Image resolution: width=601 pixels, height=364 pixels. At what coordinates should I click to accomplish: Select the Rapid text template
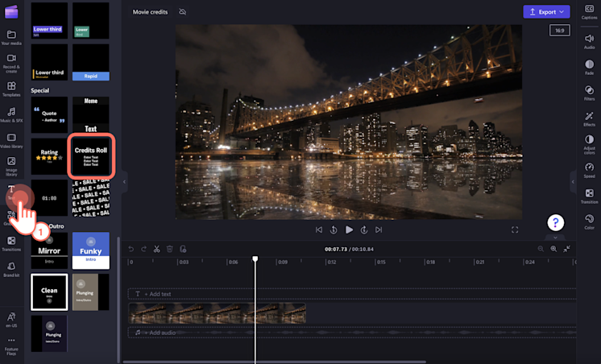[91, 62]
